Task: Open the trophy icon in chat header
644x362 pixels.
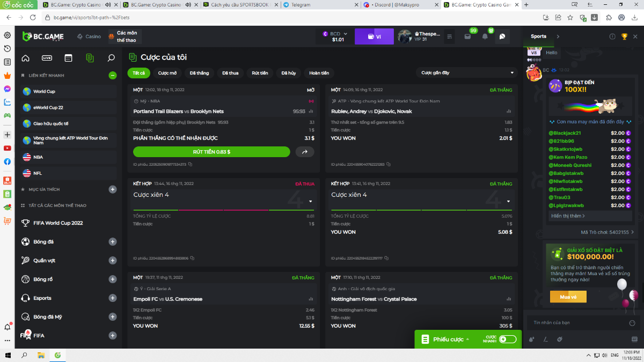Action: [x=624, y=36]
